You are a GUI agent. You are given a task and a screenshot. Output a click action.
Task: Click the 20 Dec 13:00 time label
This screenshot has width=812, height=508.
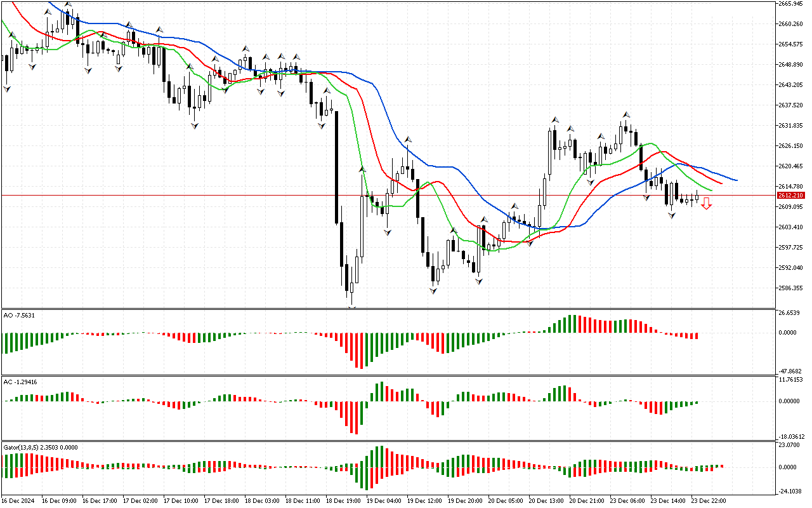tap(546, 501)
